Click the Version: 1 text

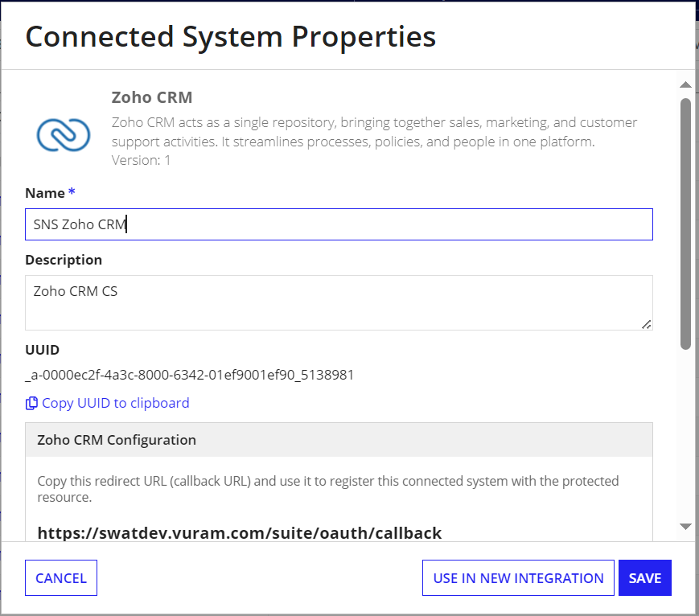point(141,160)
